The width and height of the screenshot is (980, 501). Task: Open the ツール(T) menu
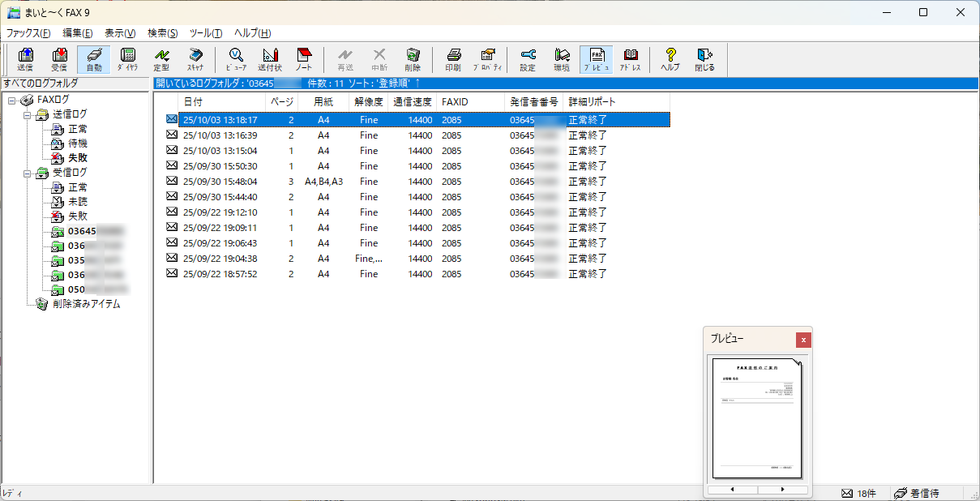[205, 33]
